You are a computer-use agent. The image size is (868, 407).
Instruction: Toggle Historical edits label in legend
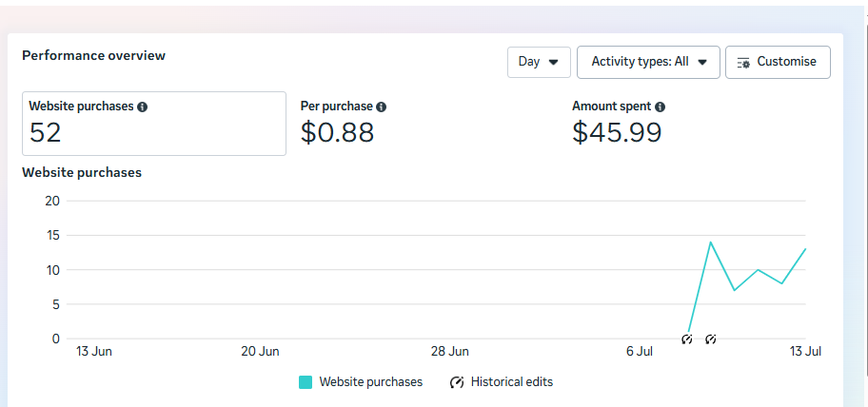(x=511, y=382)
